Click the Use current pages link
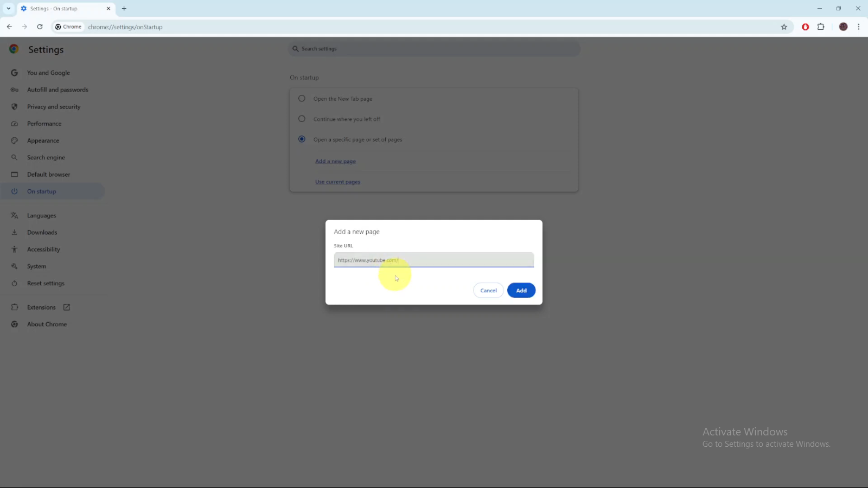 point(337,182)
